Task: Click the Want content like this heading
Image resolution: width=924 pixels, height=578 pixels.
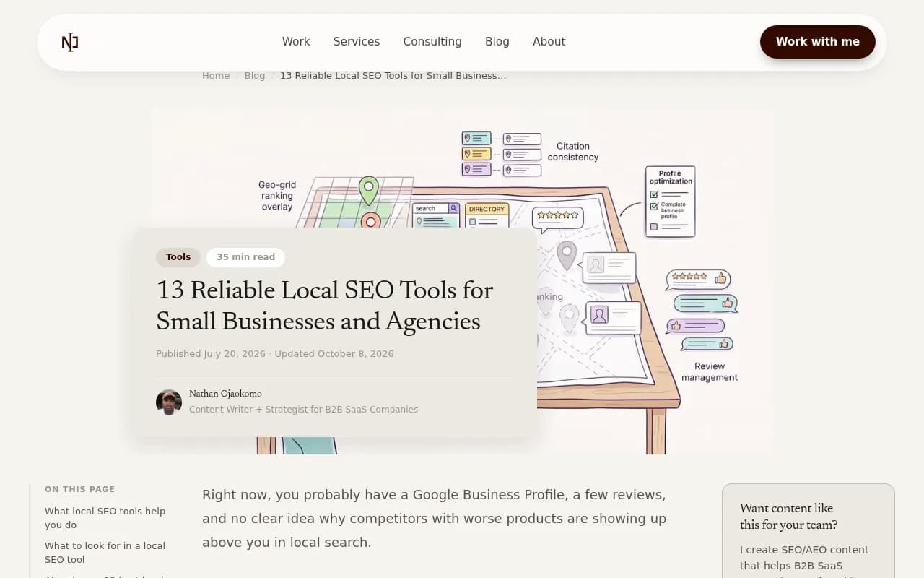Action: tap(788, 517)
